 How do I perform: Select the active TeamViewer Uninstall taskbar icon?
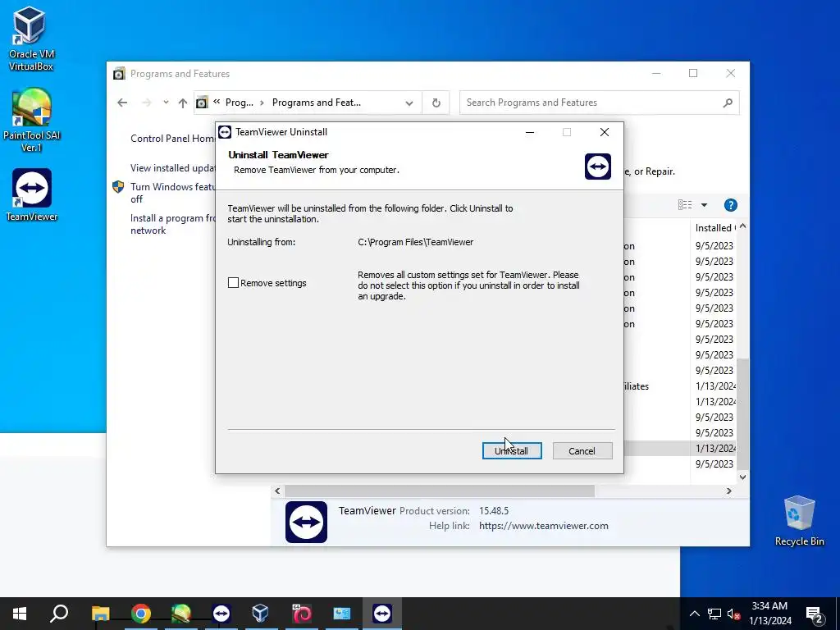(382, 614)
